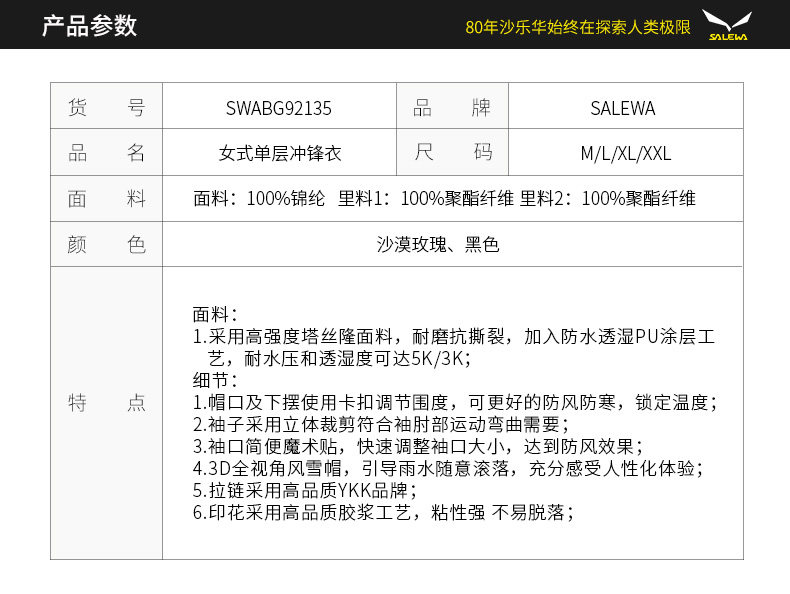
Task: Select the brand value SALEWA in table
Action: point(623,108)
